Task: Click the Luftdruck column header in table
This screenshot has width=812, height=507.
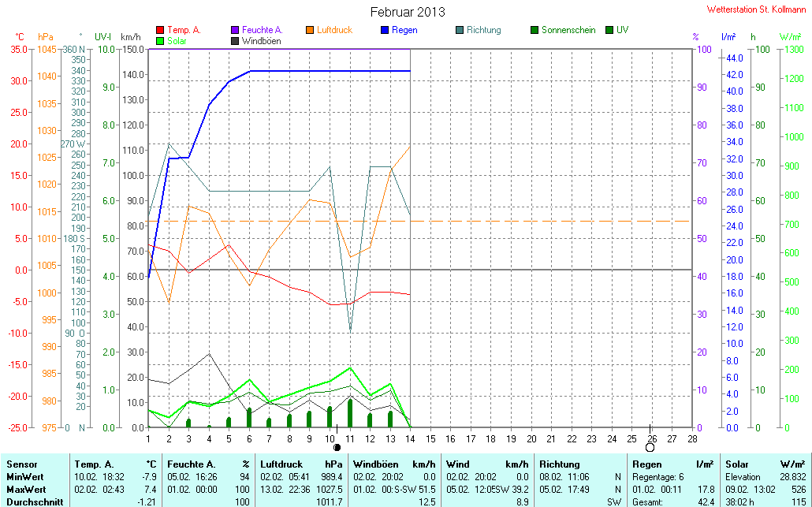Action: (x=281, y=464)
